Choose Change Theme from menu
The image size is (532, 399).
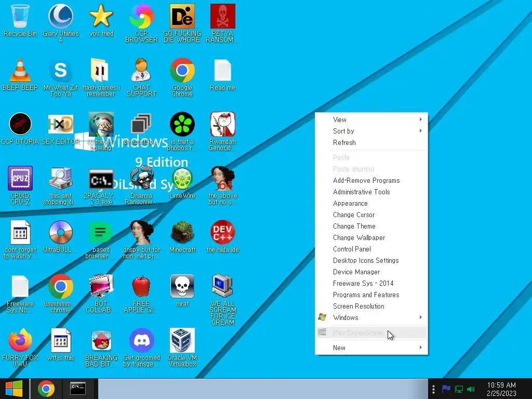371,227
